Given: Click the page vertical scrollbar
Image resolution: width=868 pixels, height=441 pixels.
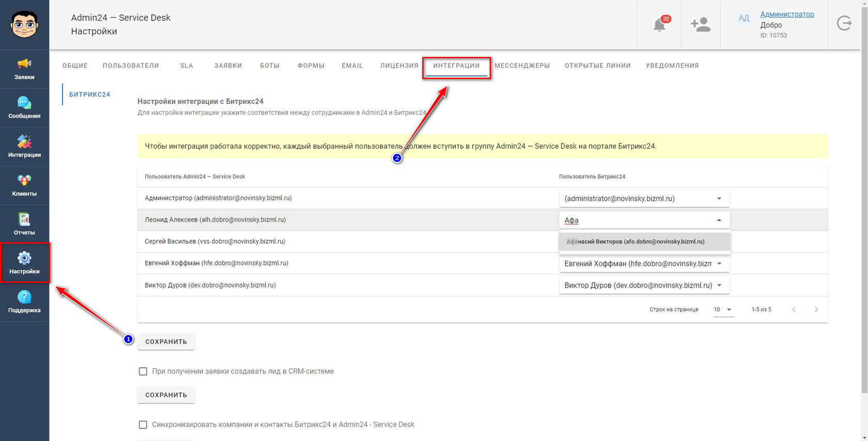Looking at the screenshot, I should (x=864, y=196).
